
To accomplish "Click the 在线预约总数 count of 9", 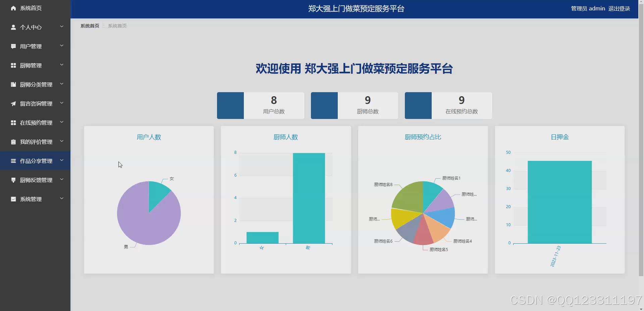I will (x=462, y=100).
